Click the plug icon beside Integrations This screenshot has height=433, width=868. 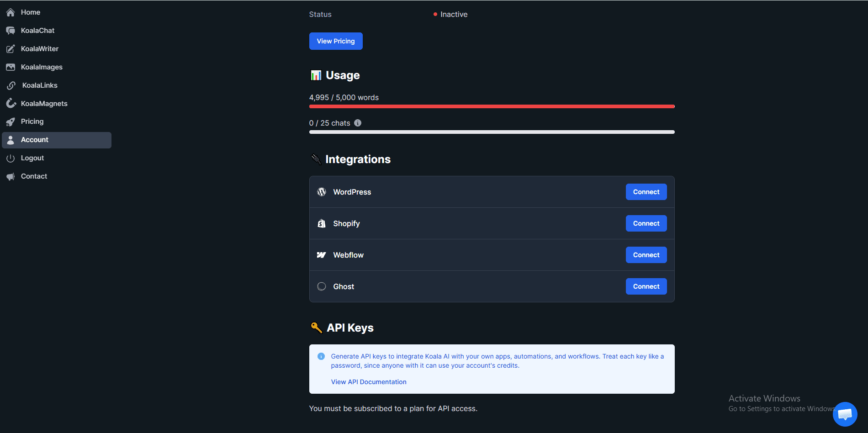[x=316, y=159]
